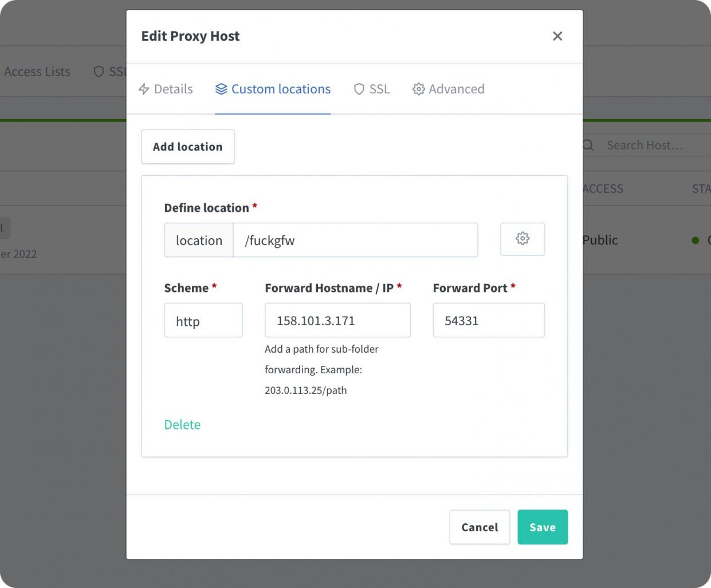The image size is (711, 588).
Task: Click the Advanced gear icon
Action: [419, 89]
